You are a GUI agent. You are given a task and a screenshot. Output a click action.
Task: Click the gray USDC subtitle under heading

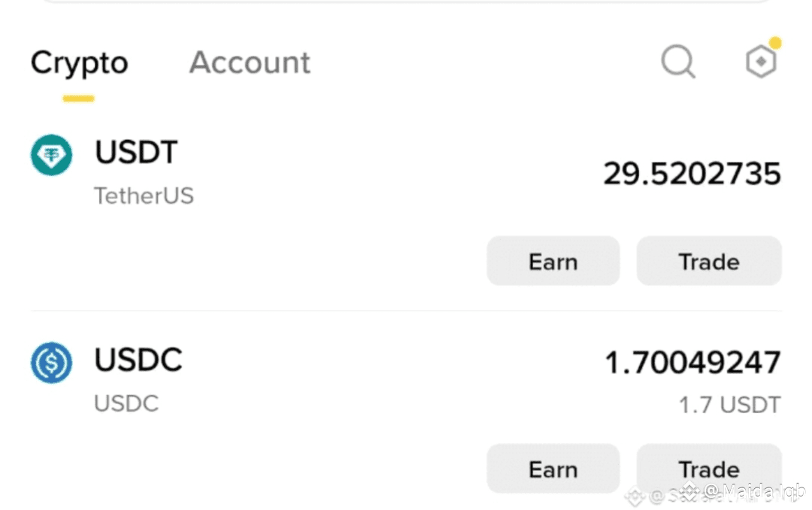pos(126,404)
